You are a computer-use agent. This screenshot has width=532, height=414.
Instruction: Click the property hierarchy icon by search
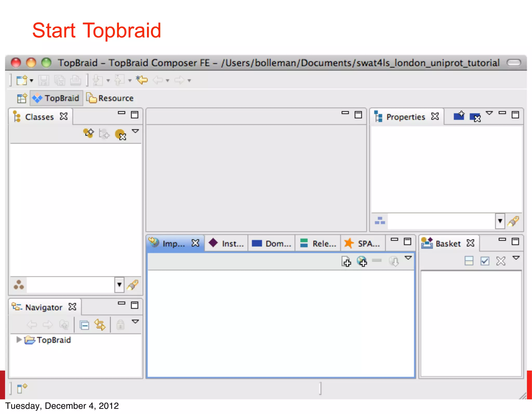pos(380,221)
